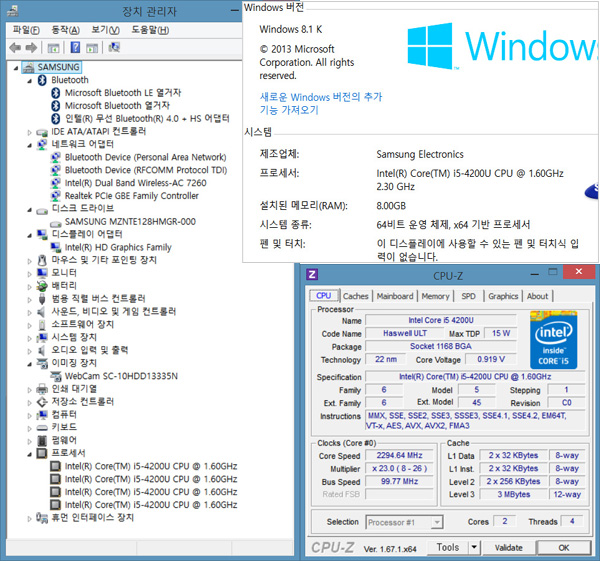
Task: Switch to the Caches tab in CPU-Z
Action: pos(355,296)
